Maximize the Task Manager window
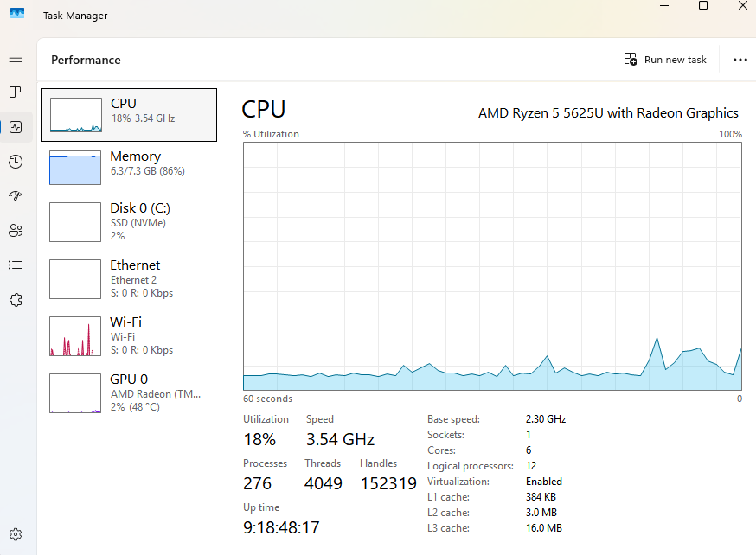Image resolution: width=756 pixels, height=555 pixels. (703, 6)
